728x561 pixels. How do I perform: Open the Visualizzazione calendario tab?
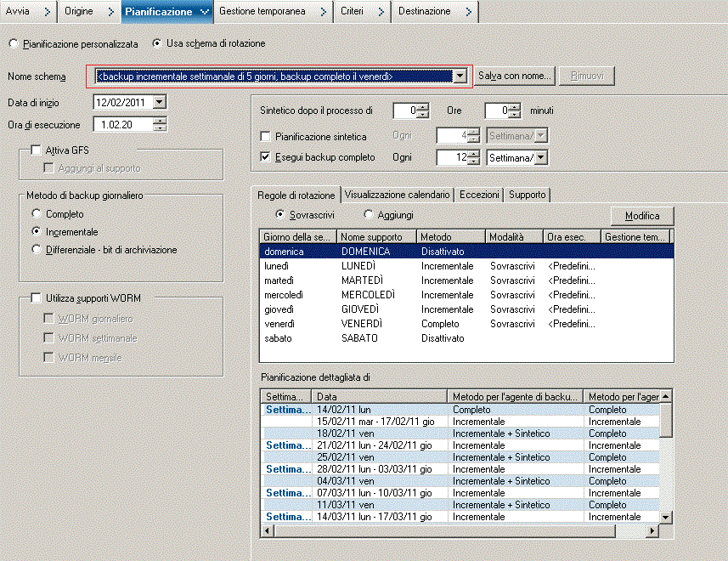[397, 195]
